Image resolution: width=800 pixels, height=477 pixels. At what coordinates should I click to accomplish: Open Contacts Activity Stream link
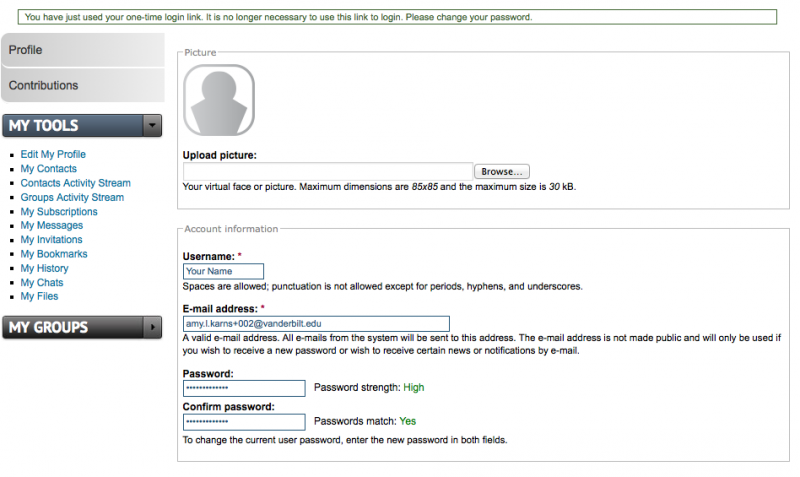[x=75, y=183]
